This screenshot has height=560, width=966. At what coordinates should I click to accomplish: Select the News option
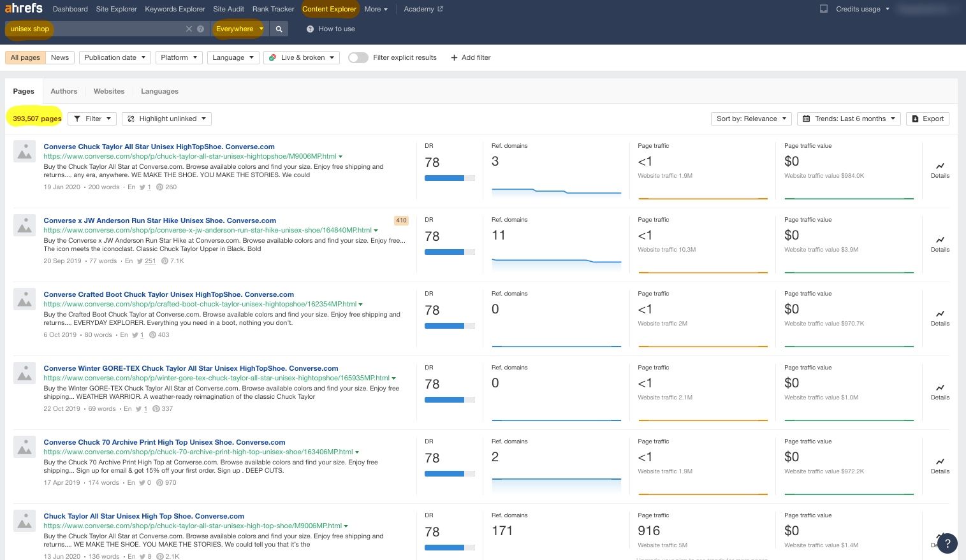click(x=60, y=57)
